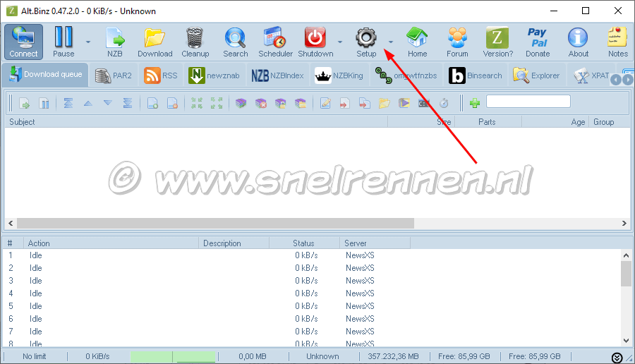The width and height of the screenshot is (635, 364).
Task: Click resume-file icon with green arrow
Action: click(x=24, y=103)
